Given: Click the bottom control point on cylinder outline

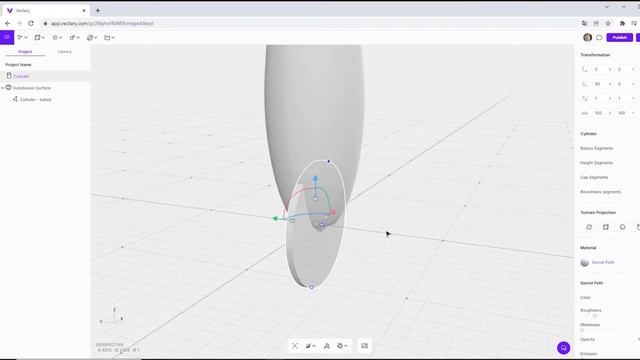Looking at the screenshot, I should pos(311,287).
